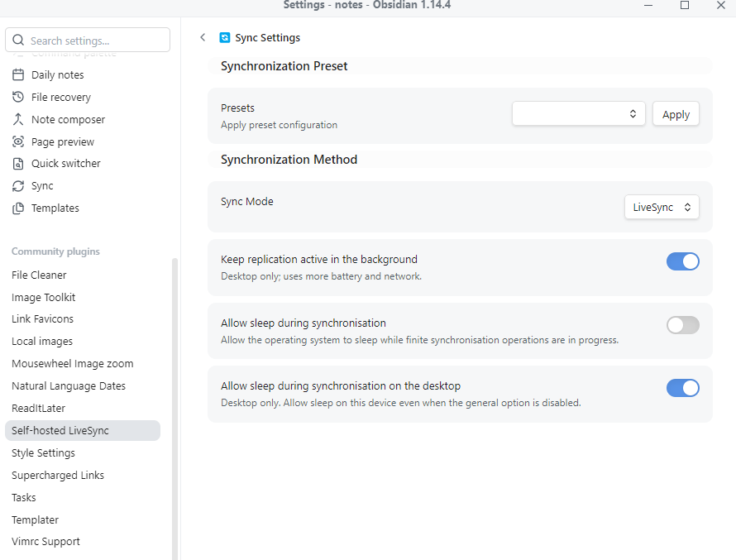Click the Templates copy icon
Image resolution: width=736 pixels, height=560 pixels.
pos(18,208)
